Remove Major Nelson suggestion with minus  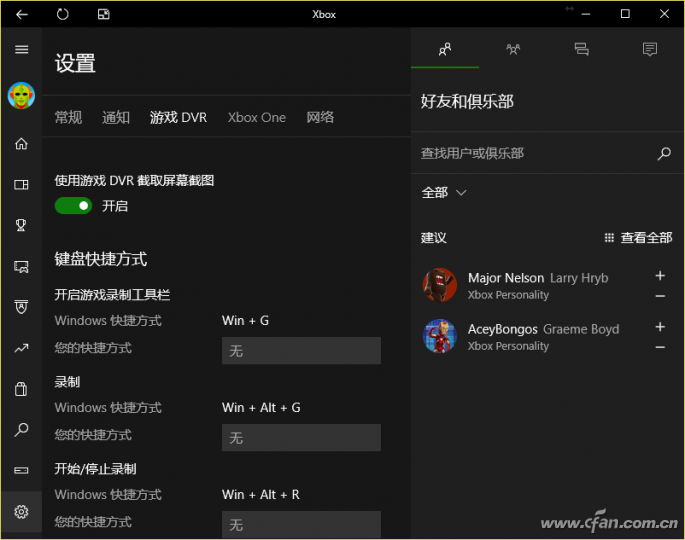(x=660, y=296)
